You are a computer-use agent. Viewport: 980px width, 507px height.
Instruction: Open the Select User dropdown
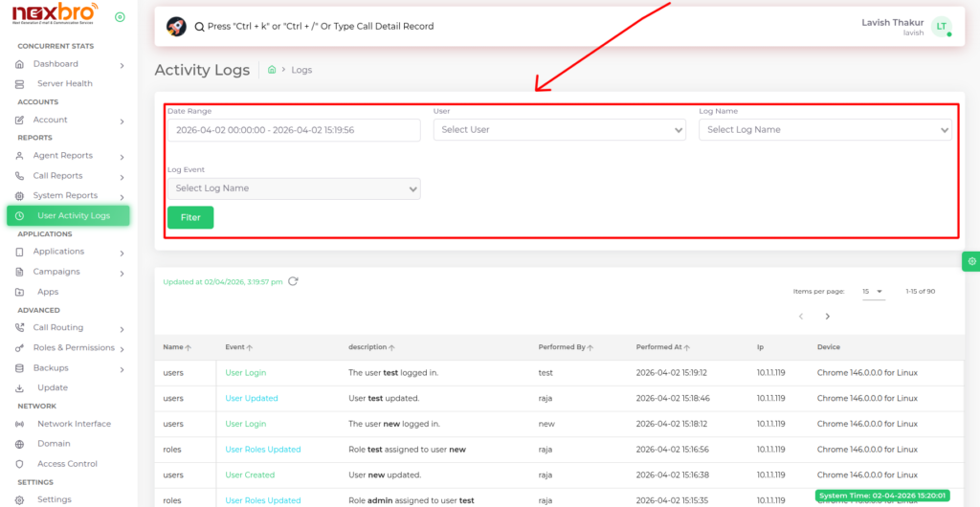click(559, 130)
